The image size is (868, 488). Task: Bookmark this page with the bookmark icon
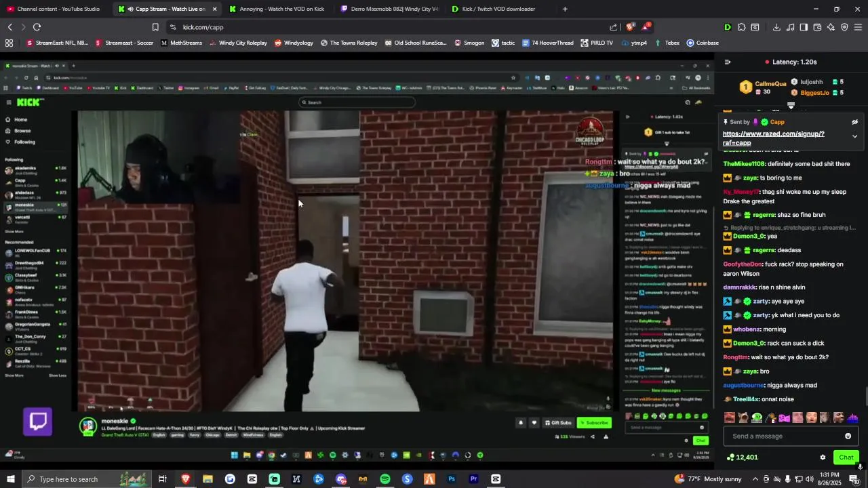point(155,27)
